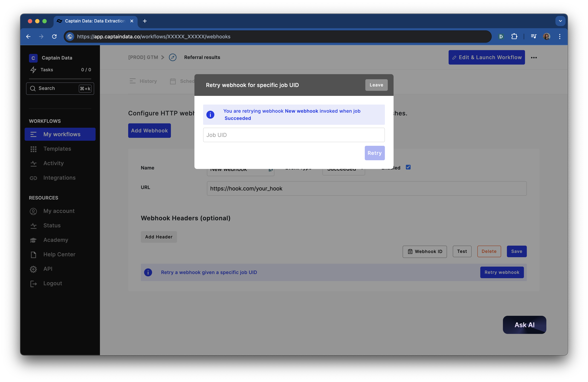Image resolution: width=588 pixels, height=382 pixels.
Task: Click the Logout icon in sidebar
Action: [33, 284]
